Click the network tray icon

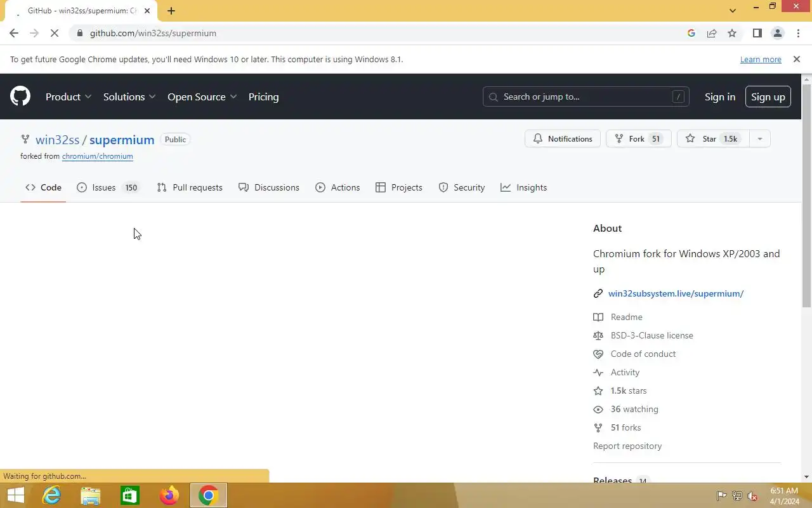tap(737, 496)
